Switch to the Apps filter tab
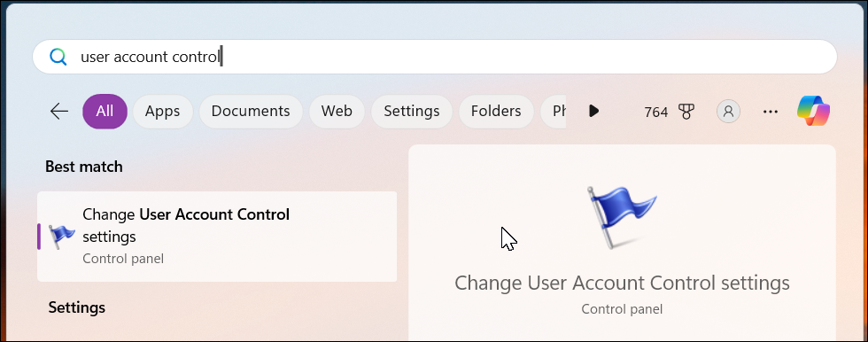The image size is (868, 342). coord(162,112)
